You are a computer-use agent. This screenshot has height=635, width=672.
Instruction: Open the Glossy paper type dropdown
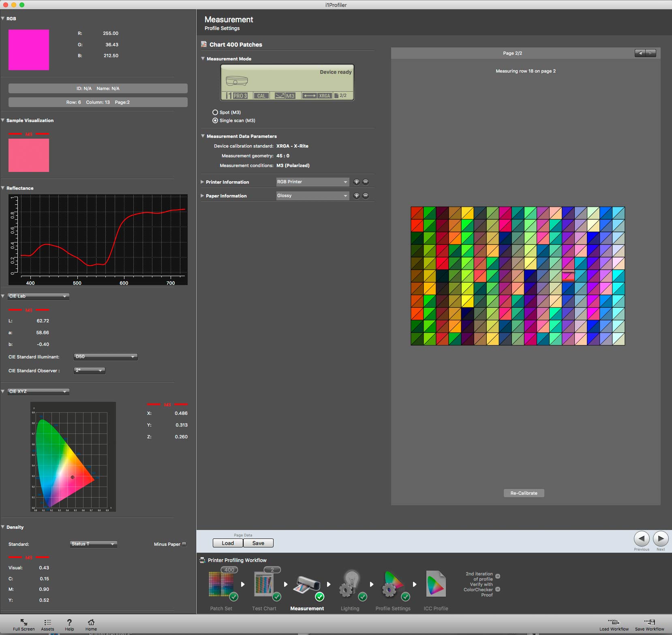coord(312,196)
